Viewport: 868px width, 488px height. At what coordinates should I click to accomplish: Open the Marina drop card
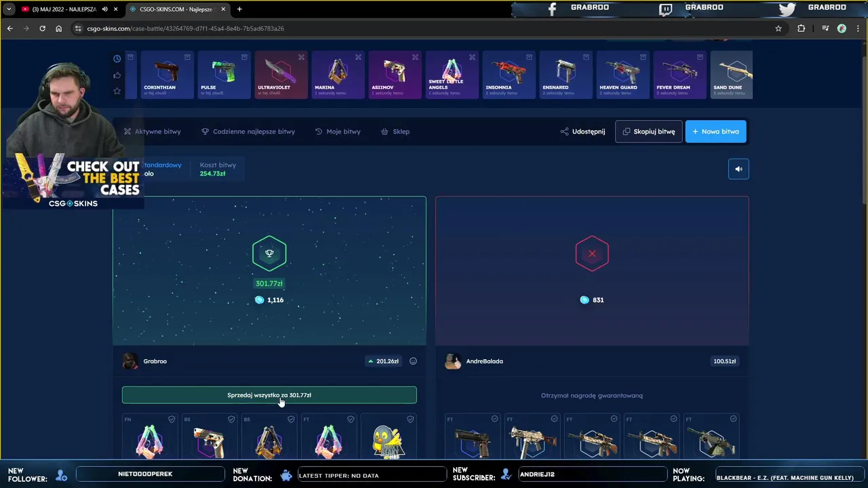338,75
